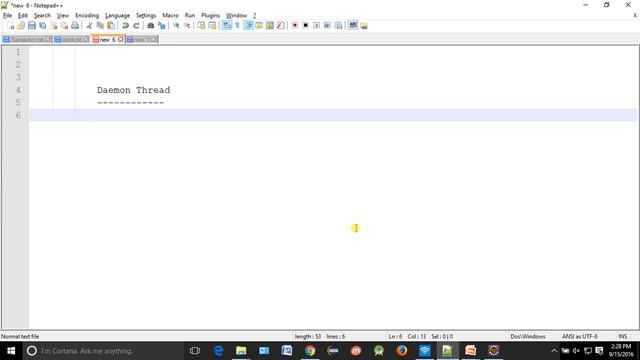
Task: Open the Window menu
Action: coord(236,16)
